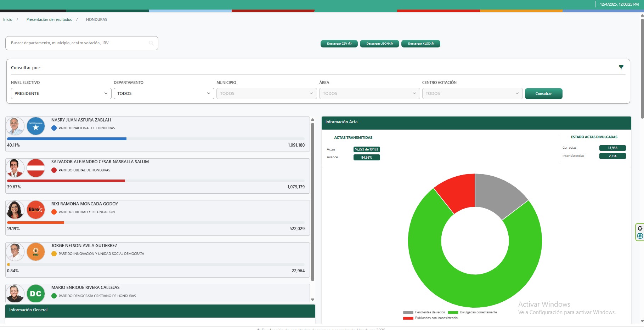Download results as CSV
644x330 pixels.
point(339,44)
